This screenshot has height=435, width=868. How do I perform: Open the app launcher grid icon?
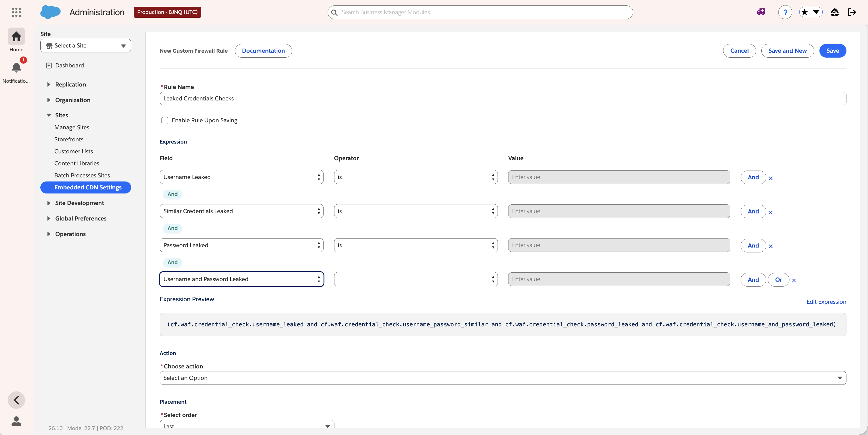pos(16,12)
